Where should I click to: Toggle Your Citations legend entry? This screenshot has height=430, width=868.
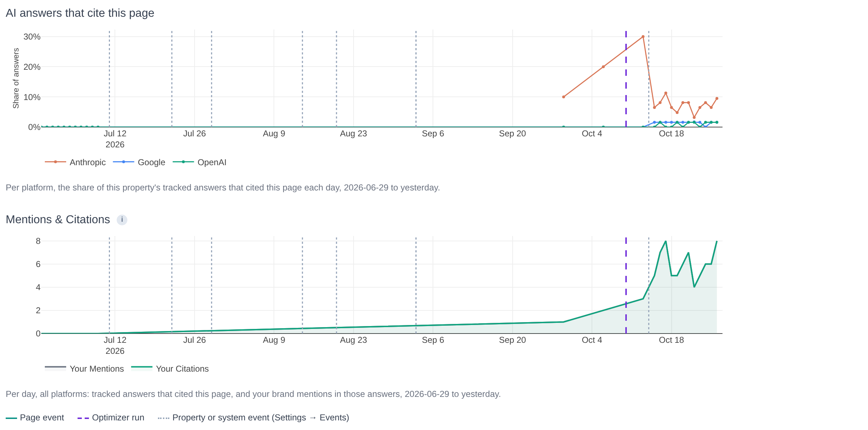pos(170,369)
